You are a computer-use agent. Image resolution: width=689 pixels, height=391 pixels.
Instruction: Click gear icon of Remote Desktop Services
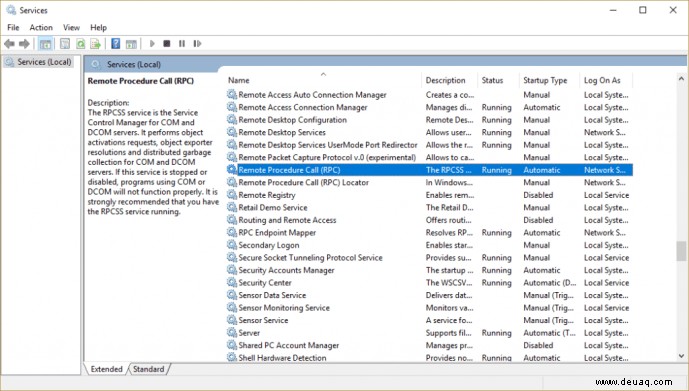tap(232, 132)
